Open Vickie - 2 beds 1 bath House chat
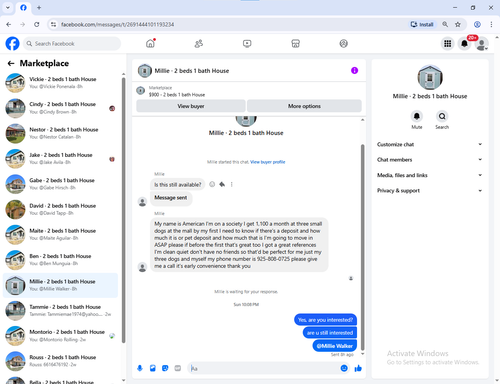This screenshot has height=384, width=500. (x=60, y=83)
